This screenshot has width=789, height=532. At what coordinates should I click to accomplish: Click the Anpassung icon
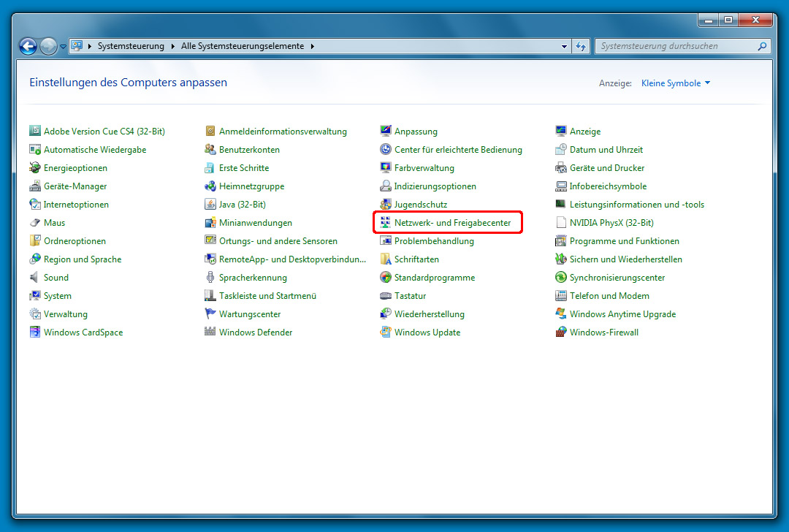[386, 131]
